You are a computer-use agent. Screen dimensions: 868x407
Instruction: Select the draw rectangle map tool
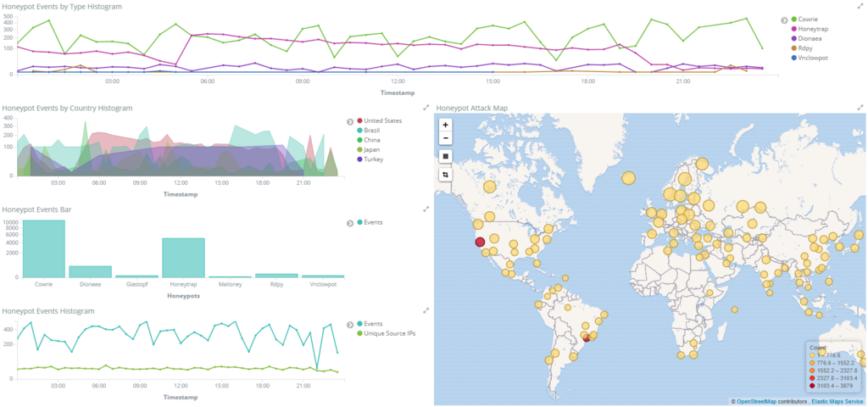tap(446, 157)
